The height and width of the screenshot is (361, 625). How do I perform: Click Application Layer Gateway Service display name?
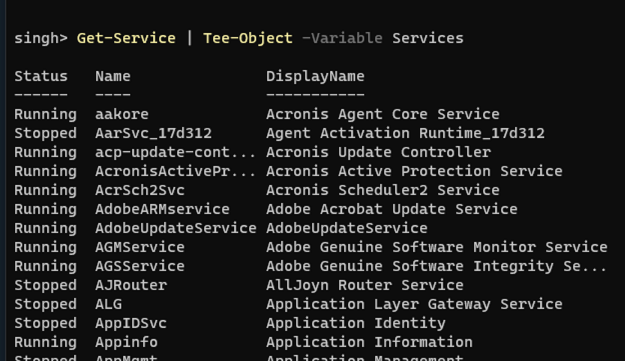[x=414, y=305]
